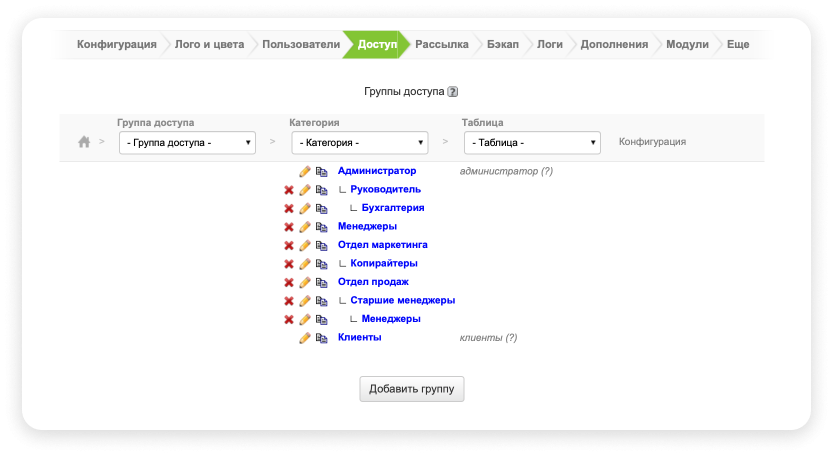This screenshot has height=456, width=833.
Task: Open the Администратор group link
Action: click(377, 171)
